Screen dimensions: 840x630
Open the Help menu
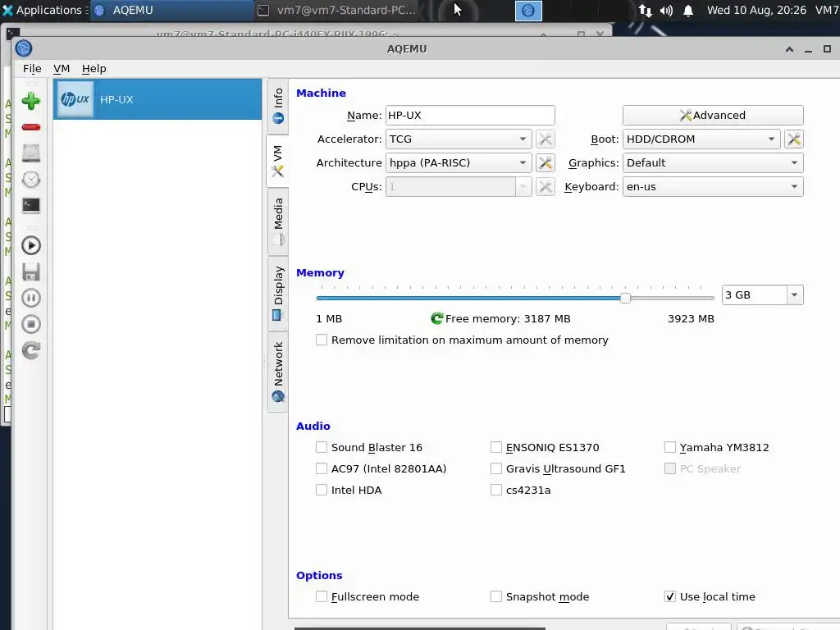tap(94, 69)
